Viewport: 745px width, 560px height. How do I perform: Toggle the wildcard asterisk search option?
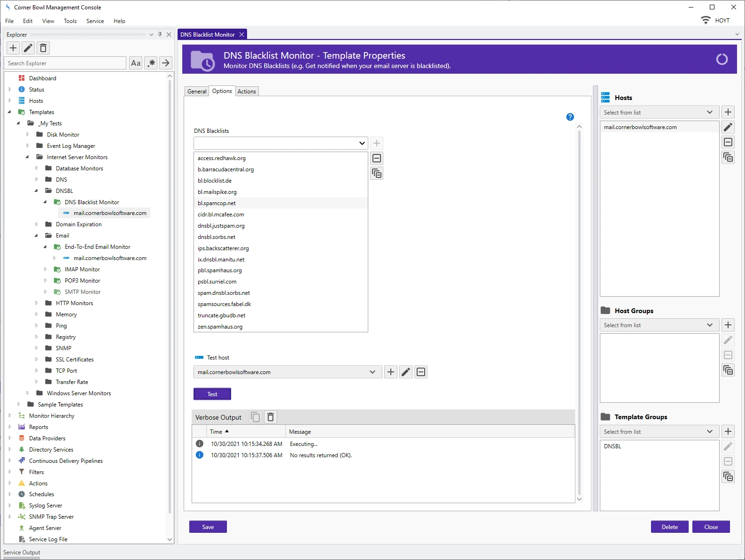(151, 63)
